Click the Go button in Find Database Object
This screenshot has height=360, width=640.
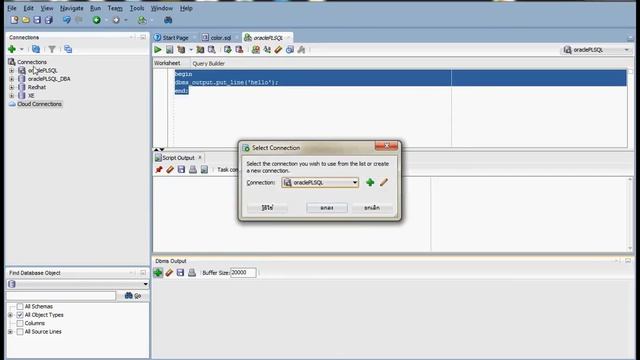(x=133, y=296)
